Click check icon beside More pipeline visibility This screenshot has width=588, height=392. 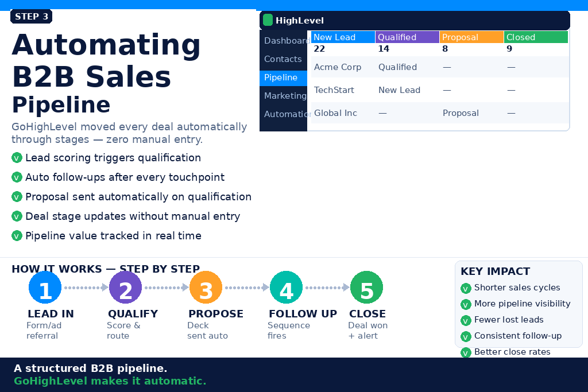click(466, 304)
